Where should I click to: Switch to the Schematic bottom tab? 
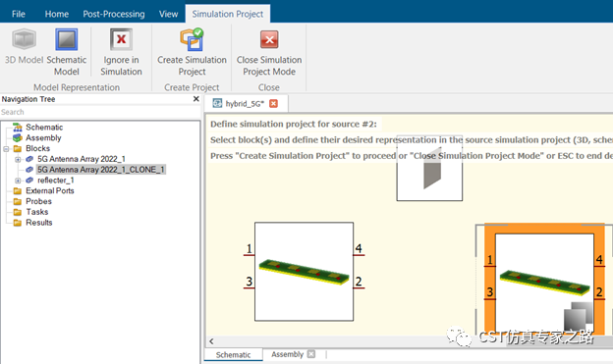pyautogui.click(x=234, y=354)
